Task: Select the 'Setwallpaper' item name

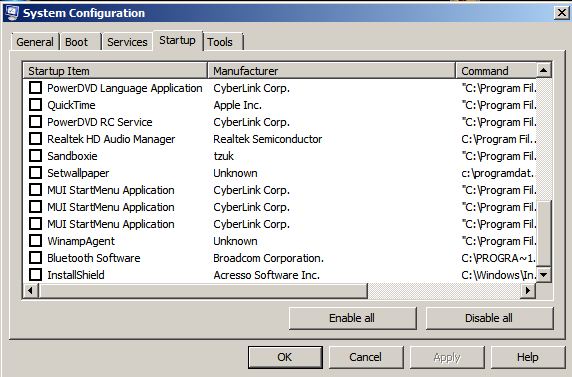Action: (78, 173)
